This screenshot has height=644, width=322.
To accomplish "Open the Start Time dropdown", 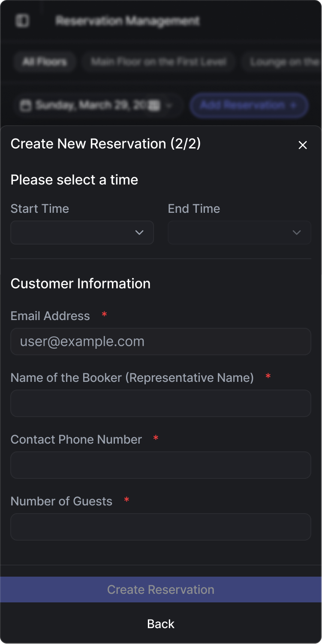I will click(x=82, y=233).
